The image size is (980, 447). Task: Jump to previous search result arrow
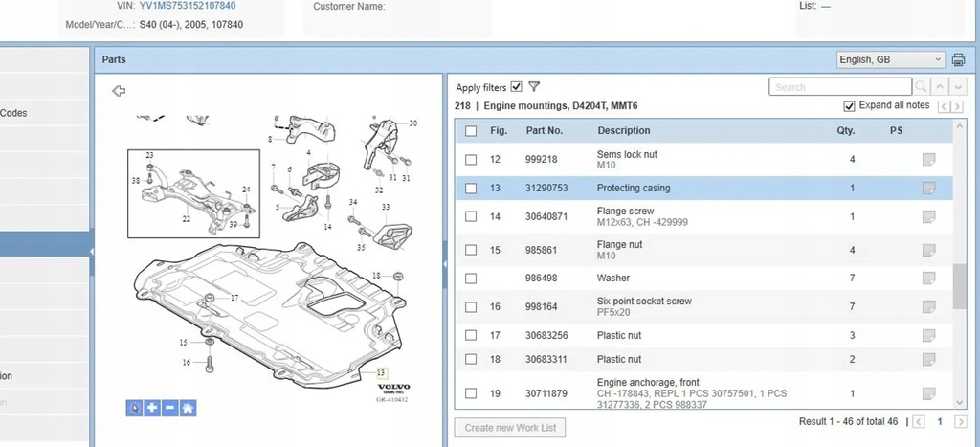(940, 87)
